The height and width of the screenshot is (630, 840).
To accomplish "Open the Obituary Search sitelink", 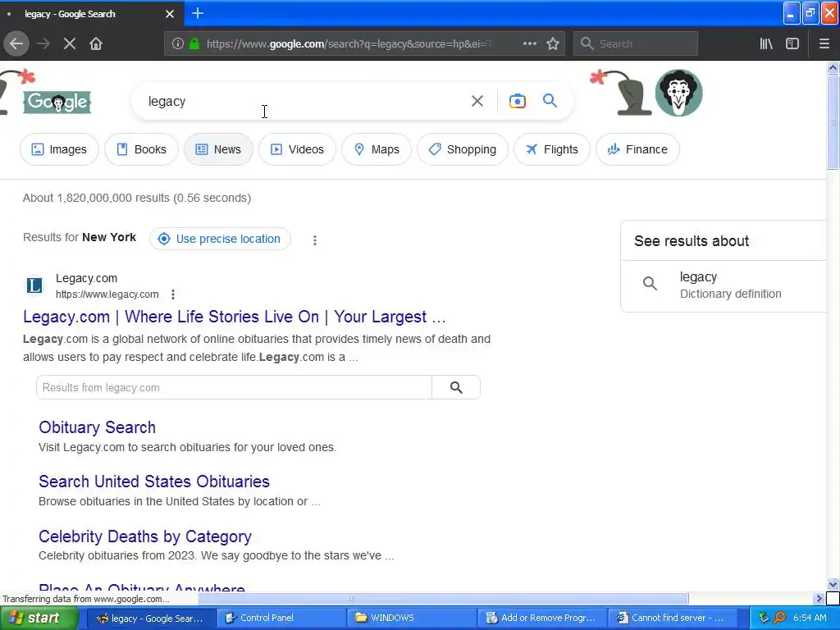I will pyautogui.click(x=97, y=427).
